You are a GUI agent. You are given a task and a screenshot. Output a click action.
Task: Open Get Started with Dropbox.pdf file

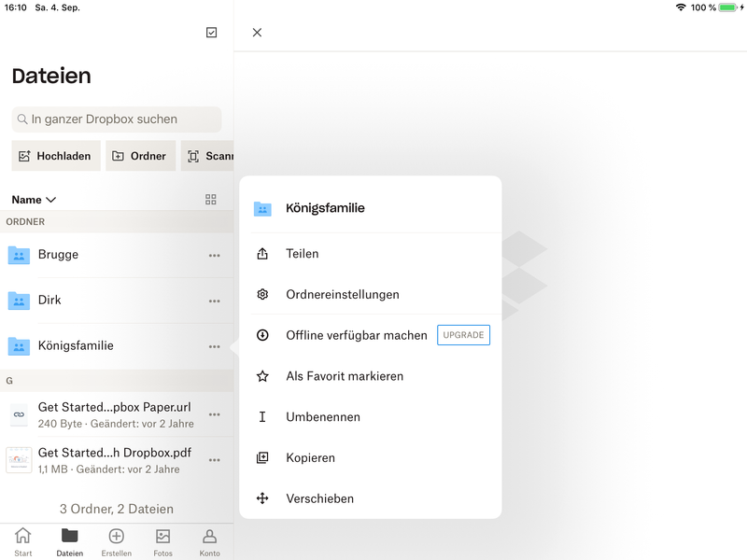(x=117, y=460)
